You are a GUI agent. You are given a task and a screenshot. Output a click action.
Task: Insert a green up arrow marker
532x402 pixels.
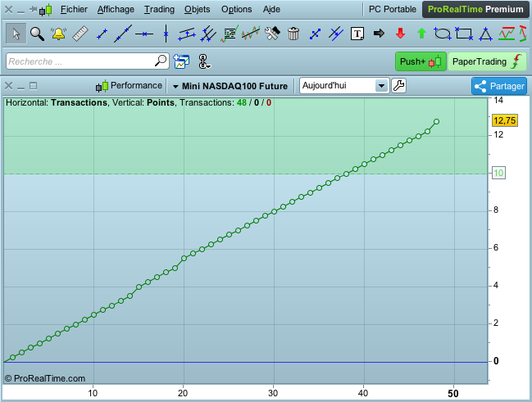(421, 34)
